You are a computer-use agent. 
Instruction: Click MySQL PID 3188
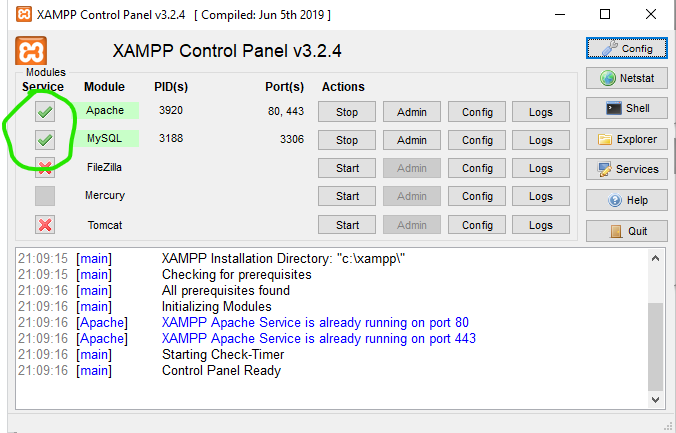point(171,138)
